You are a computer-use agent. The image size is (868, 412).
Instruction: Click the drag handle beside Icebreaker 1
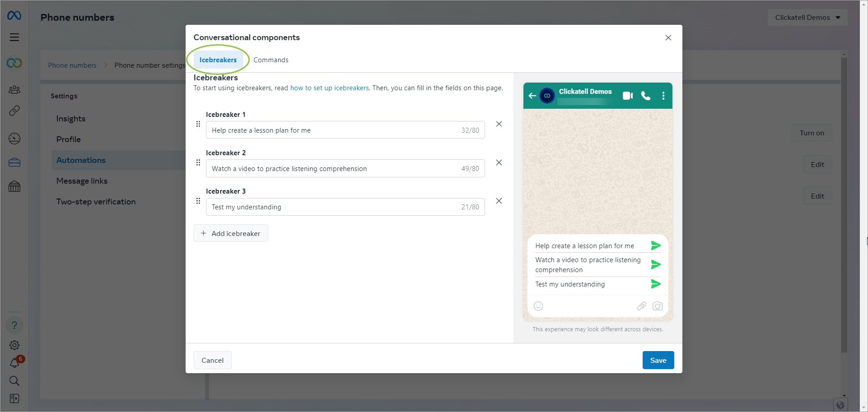[x=198, y=124]
